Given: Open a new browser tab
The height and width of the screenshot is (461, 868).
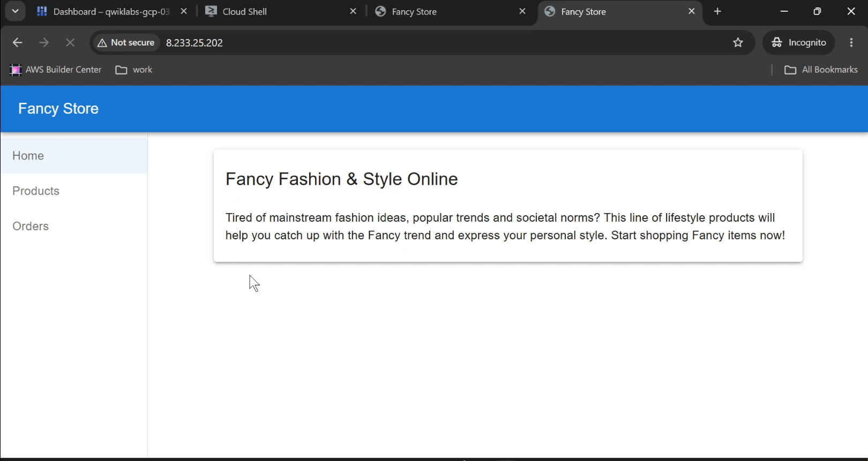Looking at the screenshot, I should click(x=718, y=11).
